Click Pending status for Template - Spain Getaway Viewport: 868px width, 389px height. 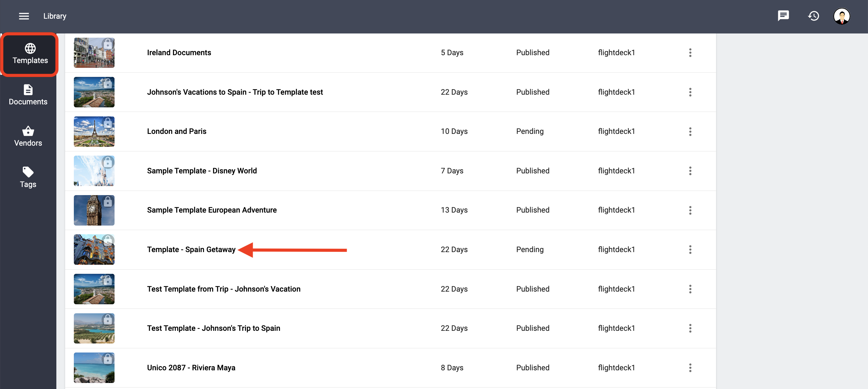coord(530,249)
